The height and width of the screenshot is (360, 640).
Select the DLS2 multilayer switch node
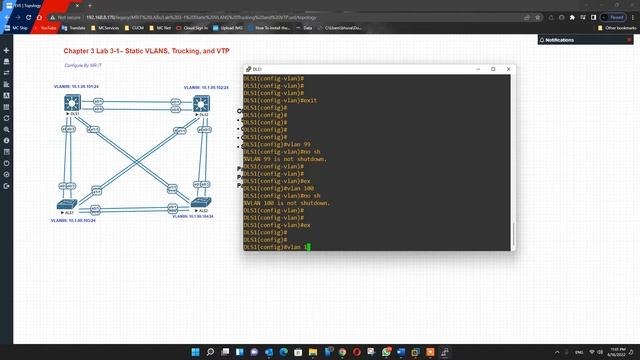point(201,103)
